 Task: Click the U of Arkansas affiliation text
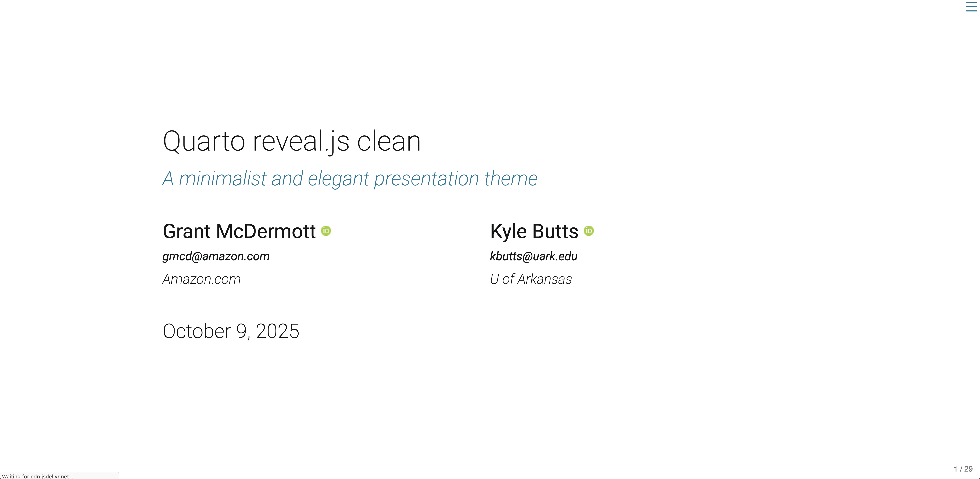point(531,279)
